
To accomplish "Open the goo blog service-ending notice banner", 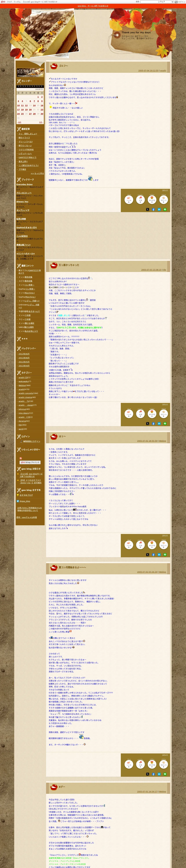I will [x=93, y=6].
